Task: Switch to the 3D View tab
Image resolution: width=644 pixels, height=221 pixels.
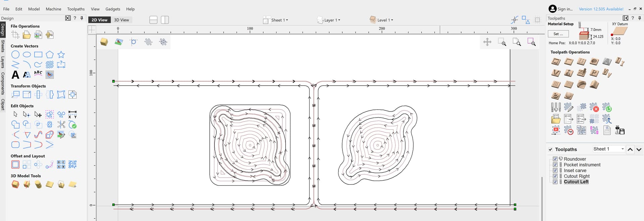Action: pyautogui.click(x=121, y=20)
